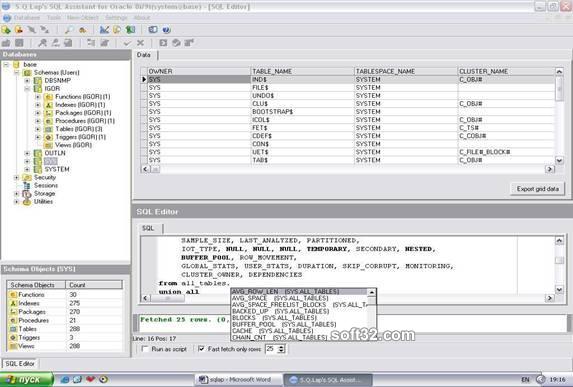This screenshot has height=387, width=573.
Task: Collapse the IGOR schema node
Action: tap(27, 89)
